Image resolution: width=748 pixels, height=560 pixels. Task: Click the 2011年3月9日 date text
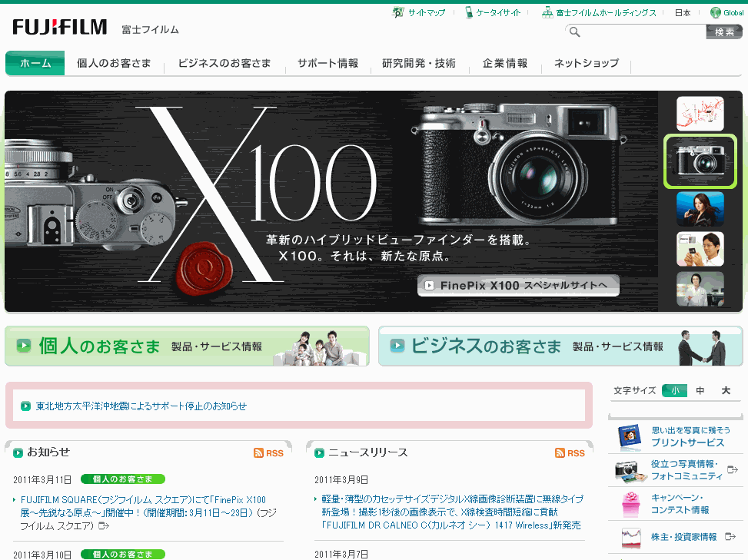(341, 480)
